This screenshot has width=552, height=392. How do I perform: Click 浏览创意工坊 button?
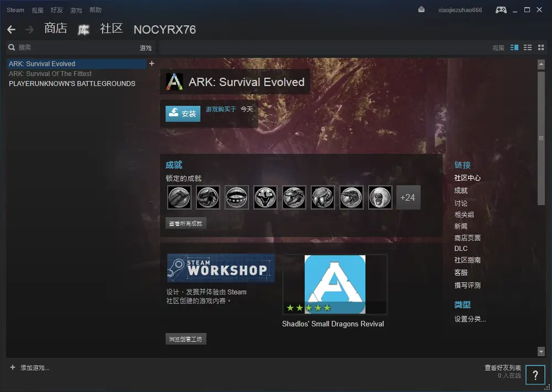186,339
